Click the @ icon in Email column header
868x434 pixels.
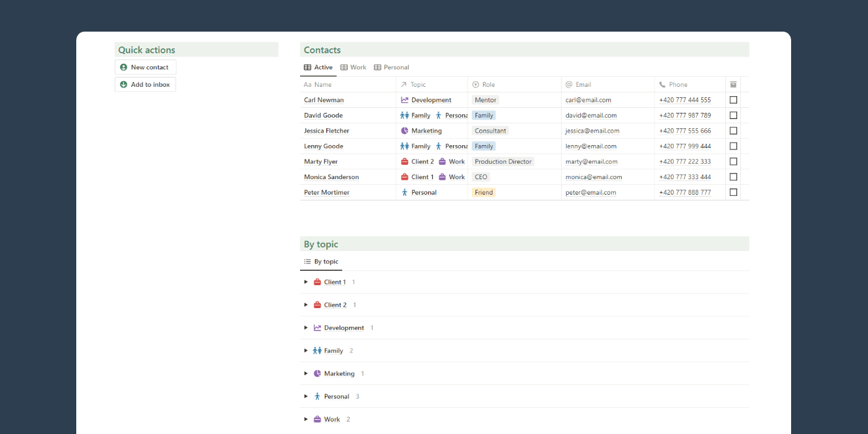point(569,84)
